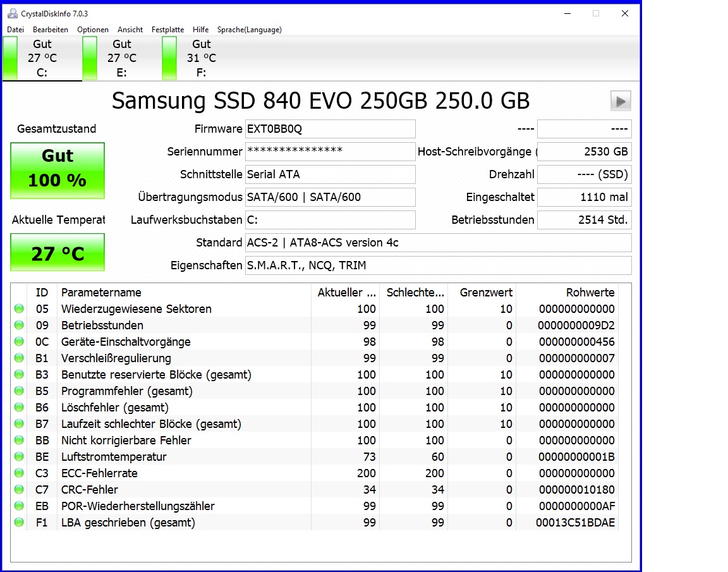Click Betriebsstunden value 2514 Std.
The width and height of the screenshot is (728, 572).
coord(584,220)
